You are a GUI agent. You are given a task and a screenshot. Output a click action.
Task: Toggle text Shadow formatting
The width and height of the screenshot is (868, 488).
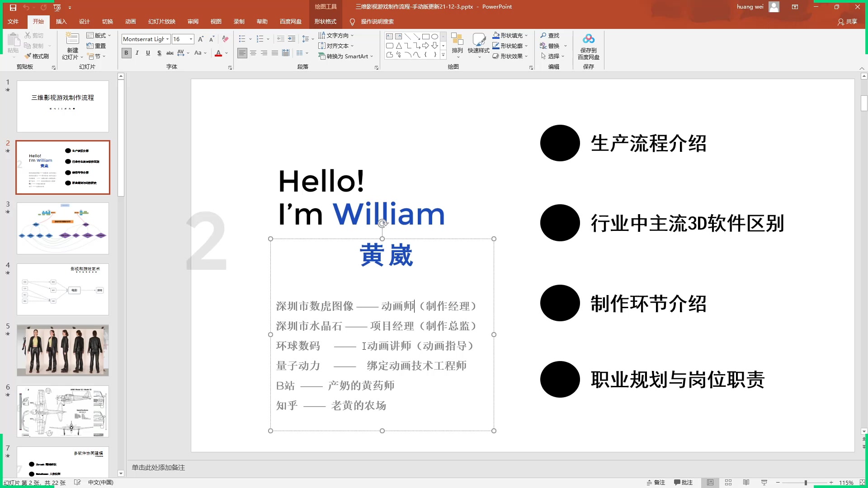coord(159,53)
